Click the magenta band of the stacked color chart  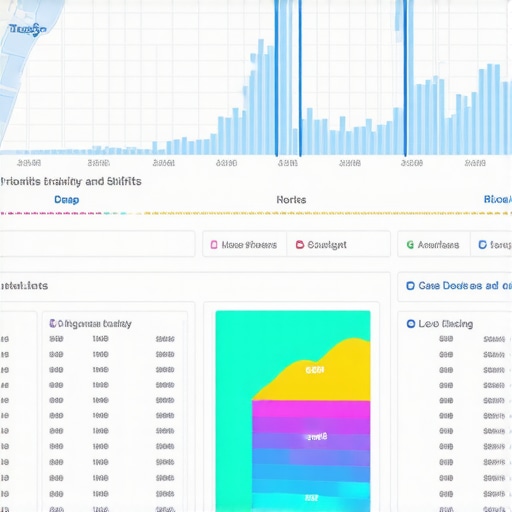(311, 409)
